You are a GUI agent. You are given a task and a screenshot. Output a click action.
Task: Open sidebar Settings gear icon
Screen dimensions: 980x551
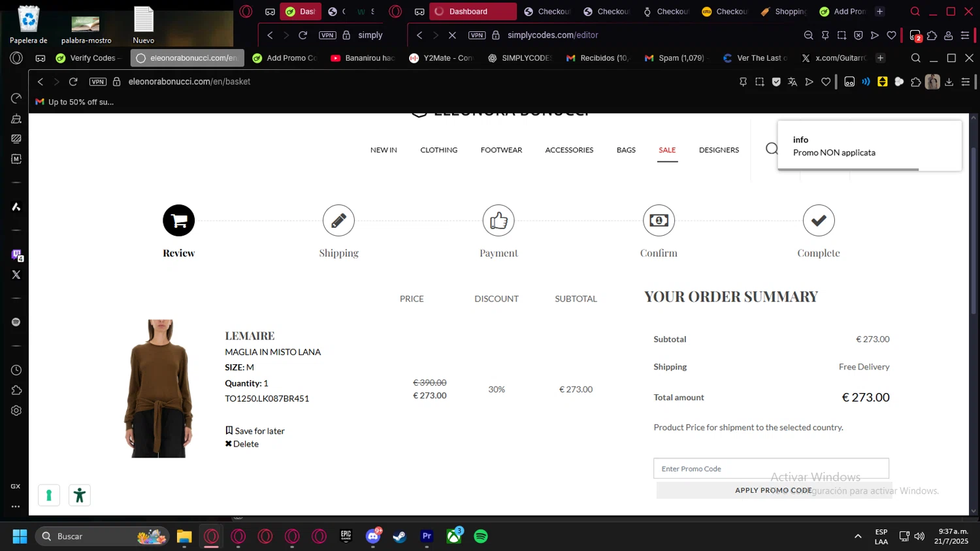pos(16,411)
